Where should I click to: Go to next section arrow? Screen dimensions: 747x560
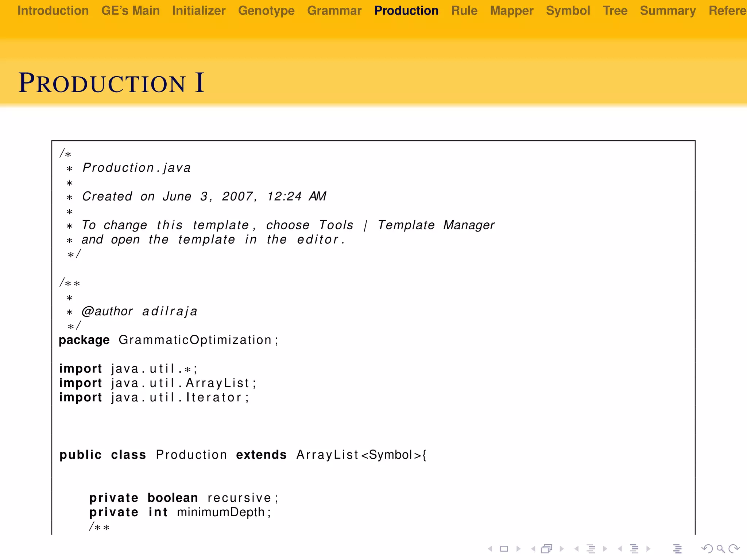648,549
